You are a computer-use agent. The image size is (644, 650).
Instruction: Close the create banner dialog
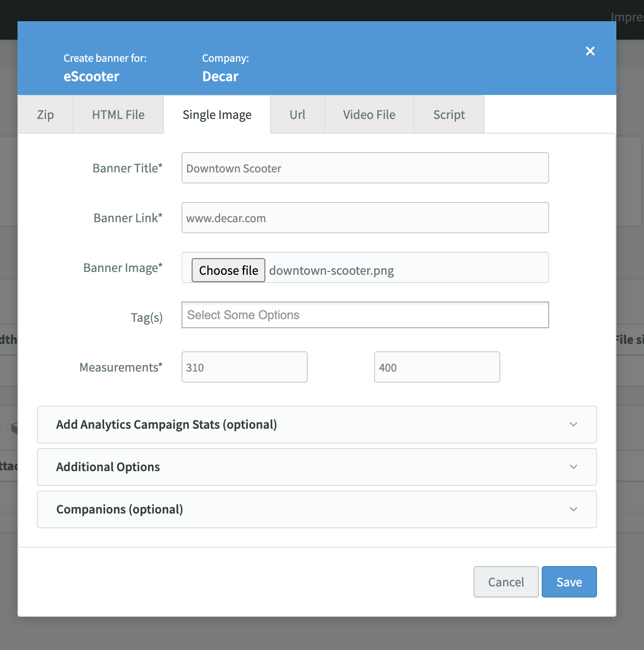(590, 51)
